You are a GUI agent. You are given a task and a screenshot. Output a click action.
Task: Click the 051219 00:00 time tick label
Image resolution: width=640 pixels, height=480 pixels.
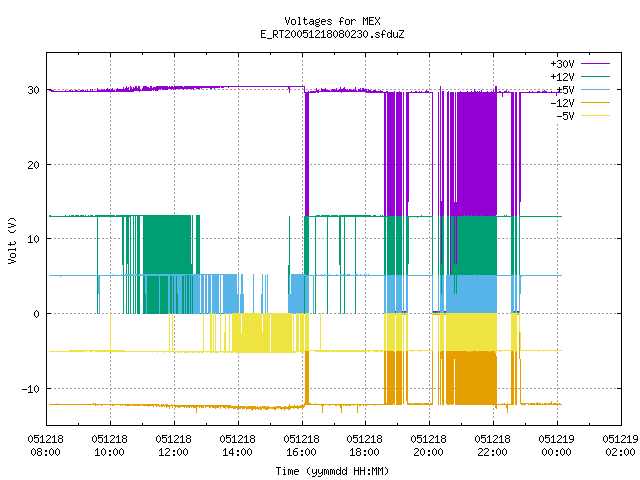click(557, 446)
